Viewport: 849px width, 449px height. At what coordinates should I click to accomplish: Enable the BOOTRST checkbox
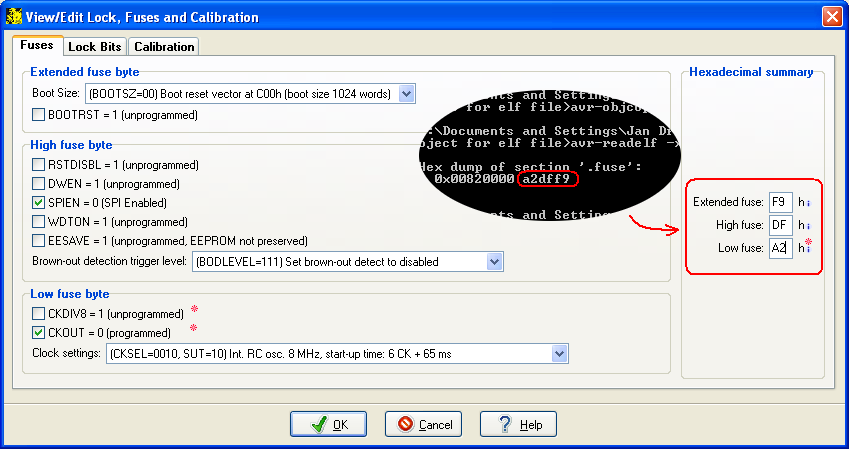point(39,115)
